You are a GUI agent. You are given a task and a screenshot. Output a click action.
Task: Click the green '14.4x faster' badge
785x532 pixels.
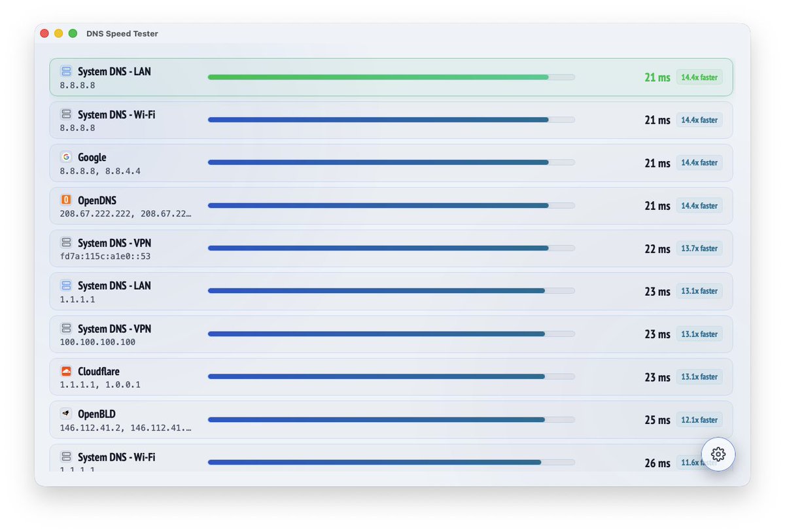click(699, 77)
